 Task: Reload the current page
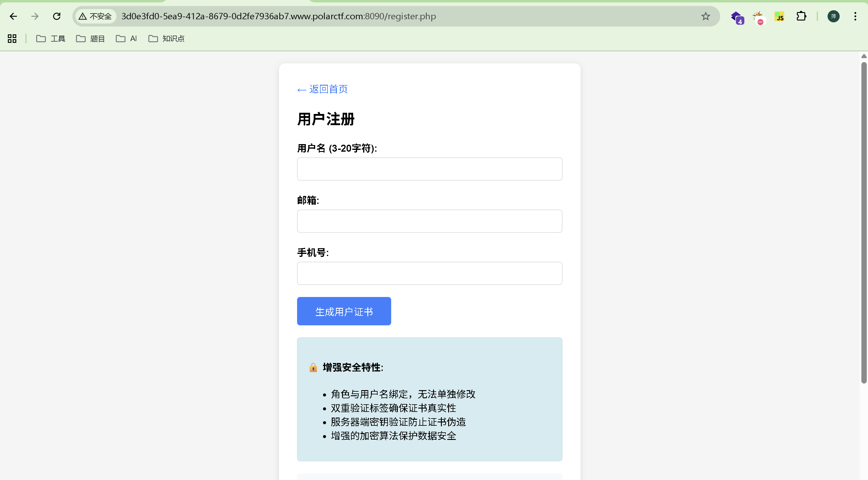[57, 16]
